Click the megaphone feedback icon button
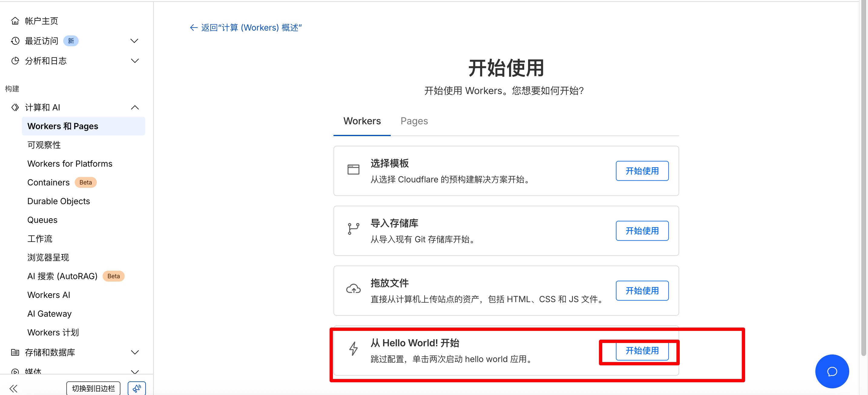The image size is (868, 395). (x=136, y=388)
